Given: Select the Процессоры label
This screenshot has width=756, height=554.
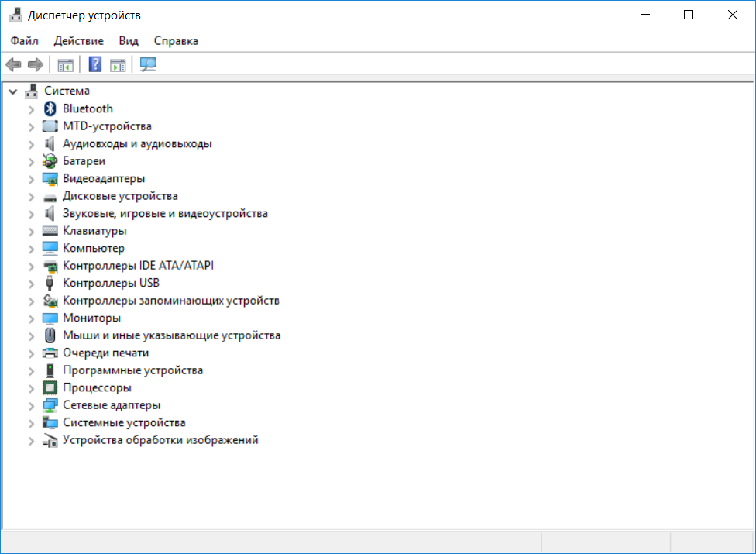Looking at the screenshot, I should coord(97,387).
